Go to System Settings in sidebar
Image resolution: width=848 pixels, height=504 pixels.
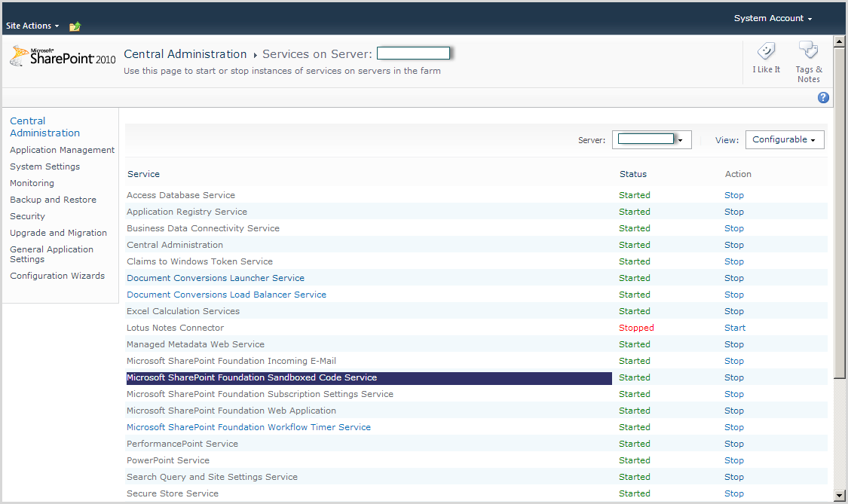[45, 166]
